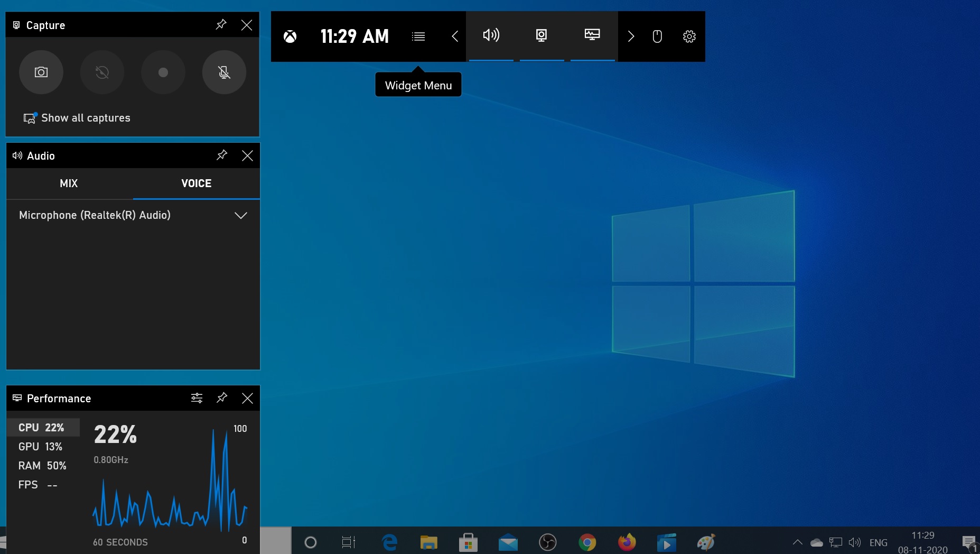Click the CPU usage graph
980x554 pixels.
pyautogui.click(x=170, y=480)
